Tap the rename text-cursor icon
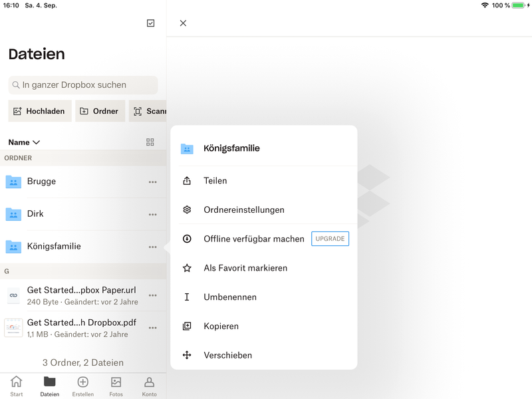The image size is (532, 399). 187,297
